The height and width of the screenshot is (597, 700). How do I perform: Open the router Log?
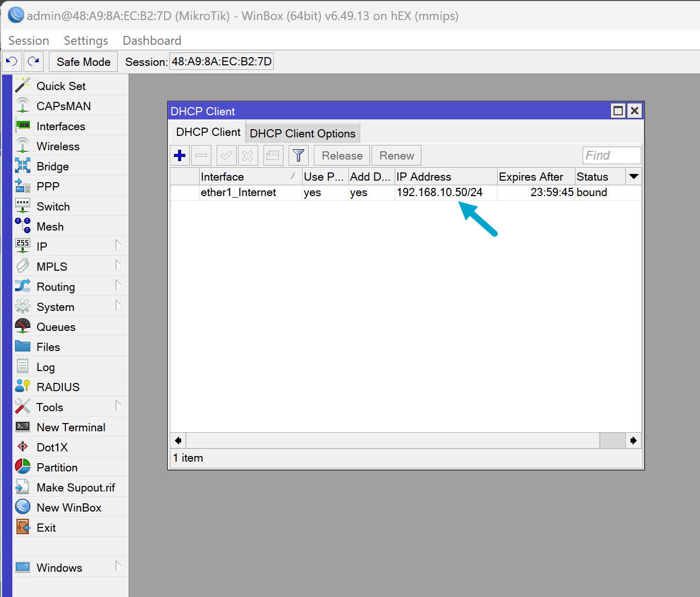coord(46,366)
